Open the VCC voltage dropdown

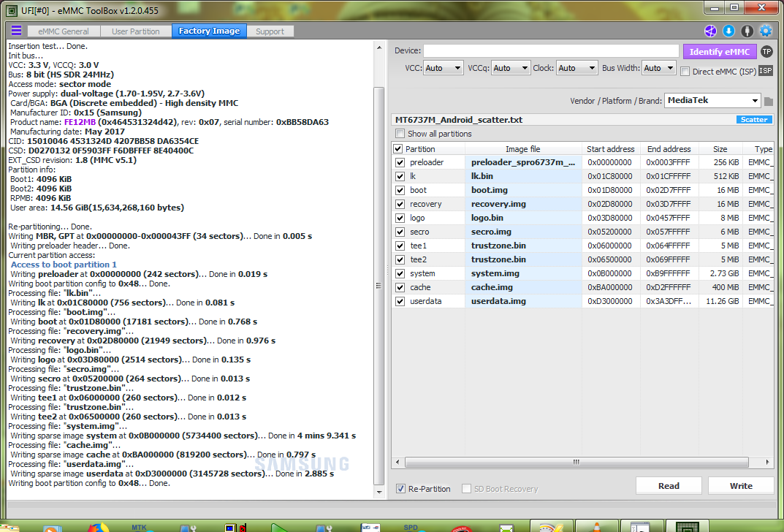443,67
